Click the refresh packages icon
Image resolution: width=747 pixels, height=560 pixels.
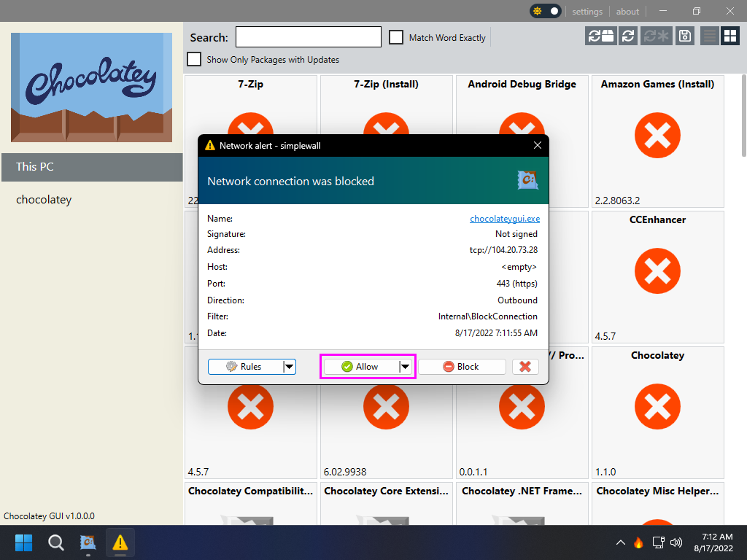pos(628,36)
